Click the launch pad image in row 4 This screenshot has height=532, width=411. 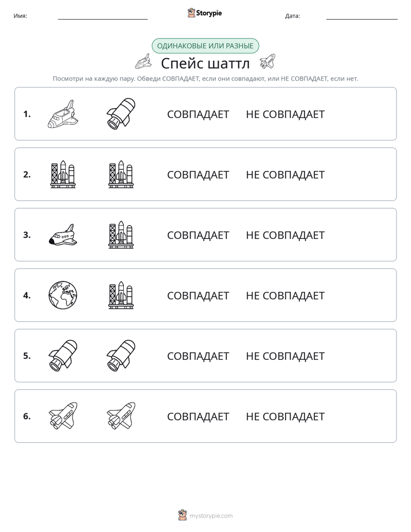(x=121, y=295)
